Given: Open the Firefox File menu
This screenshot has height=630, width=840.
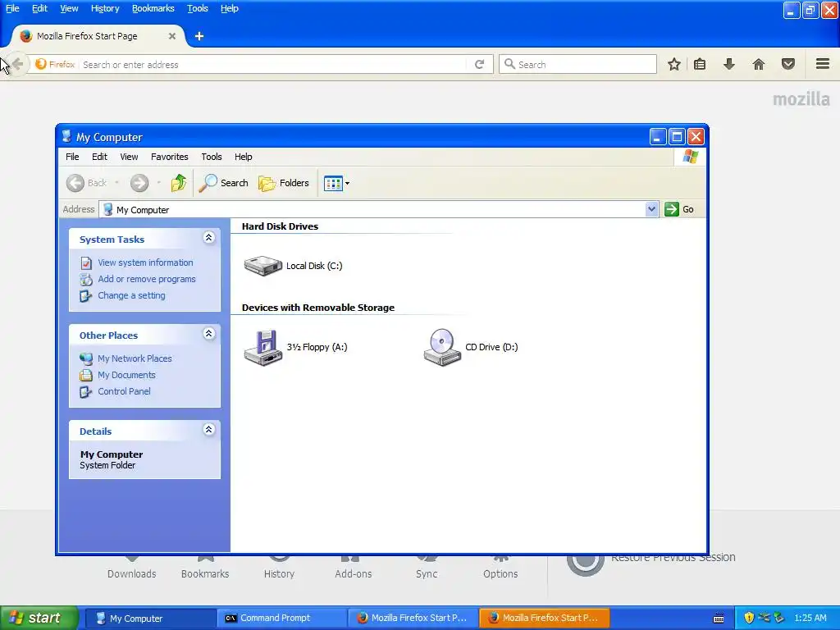Looking at the screenshot, I should coord(12,8).
